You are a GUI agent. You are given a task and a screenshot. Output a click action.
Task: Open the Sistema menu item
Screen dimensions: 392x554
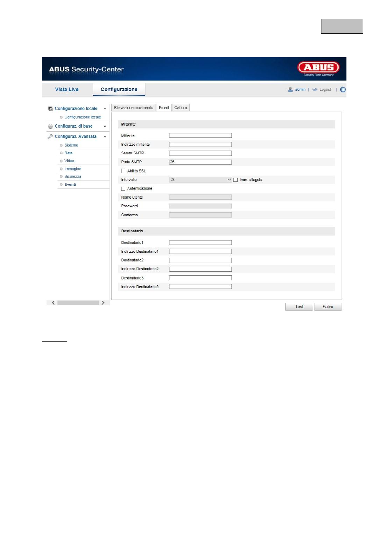pyautogui.click(x=71, y=145)
